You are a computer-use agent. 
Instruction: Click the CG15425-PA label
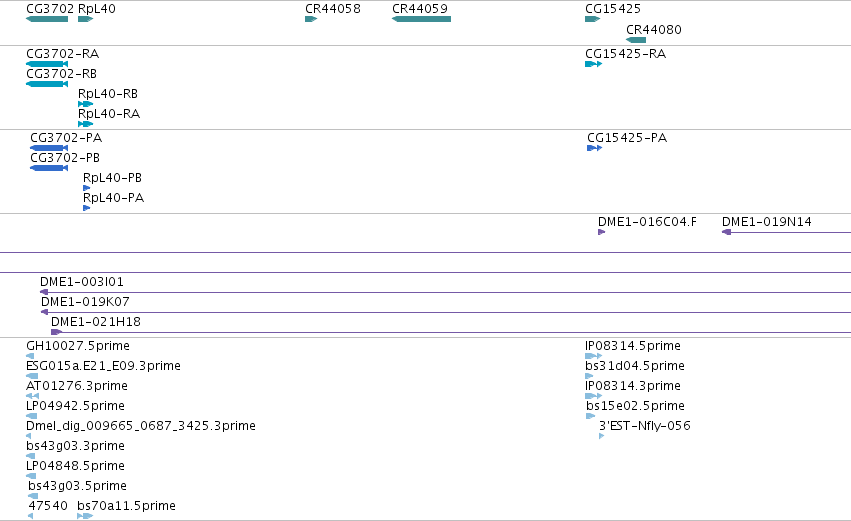[627, 138]
